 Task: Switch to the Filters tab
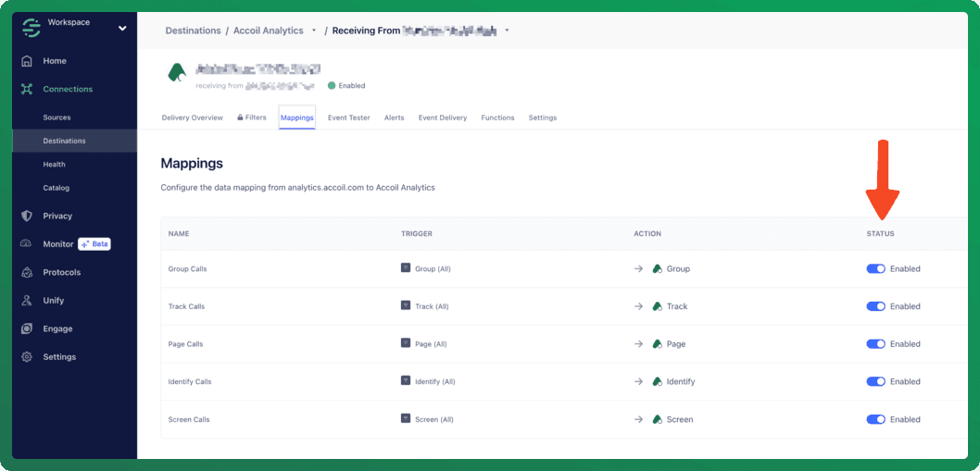coord(252,118)
